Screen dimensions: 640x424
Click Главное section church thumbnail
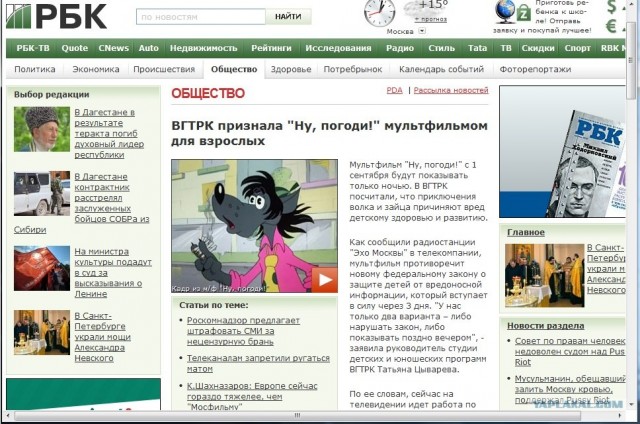(x=544, y=275)
